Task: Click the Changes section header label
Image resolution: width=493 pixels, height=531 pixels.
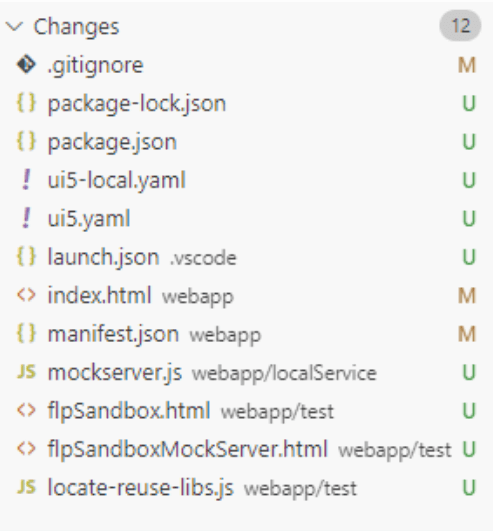Action: (x=76, y=27)
